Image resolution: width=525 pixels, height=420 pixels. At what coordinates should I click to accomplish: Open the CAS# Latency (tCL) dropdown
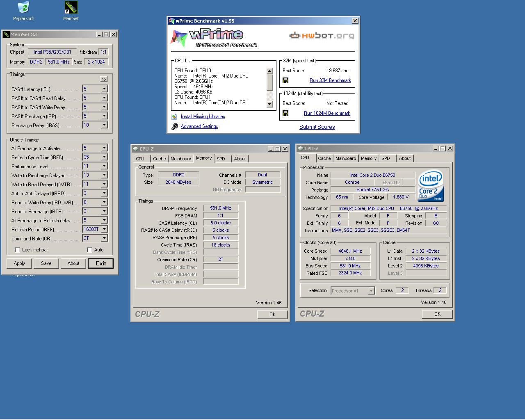[104, 89]
